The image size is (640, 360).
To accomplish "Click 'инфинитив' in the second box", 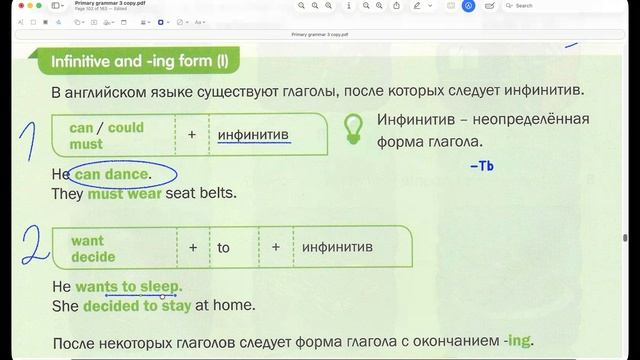I will [337, 247].
